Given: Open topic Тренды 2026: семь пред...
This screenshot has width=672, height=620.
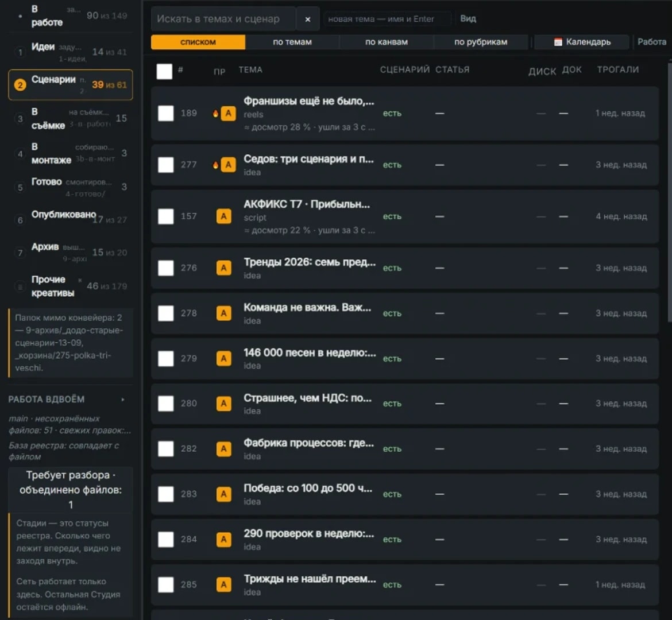Looking at the screenshot, I should (x=310, y=262).
